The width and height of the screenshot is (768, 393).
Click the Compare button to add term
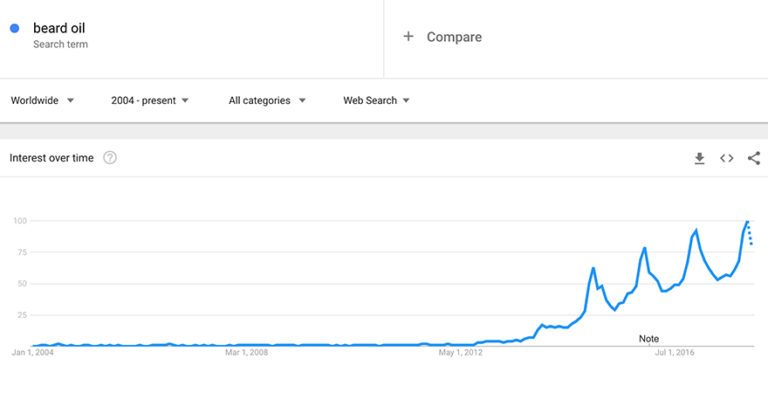[442, 37]
